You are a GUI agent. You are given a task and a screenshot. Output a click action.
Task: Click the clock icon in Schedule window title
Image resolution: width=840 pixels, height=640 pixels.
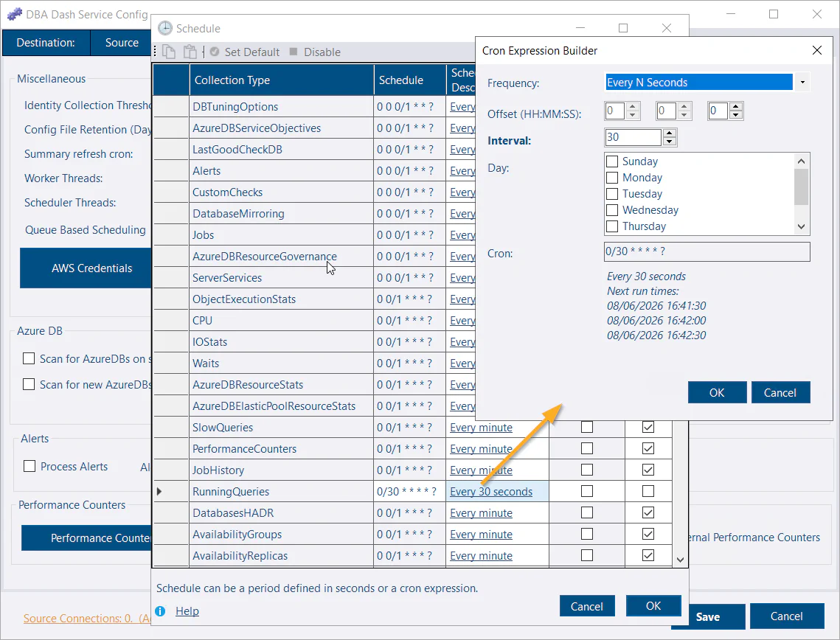(165, 28)
